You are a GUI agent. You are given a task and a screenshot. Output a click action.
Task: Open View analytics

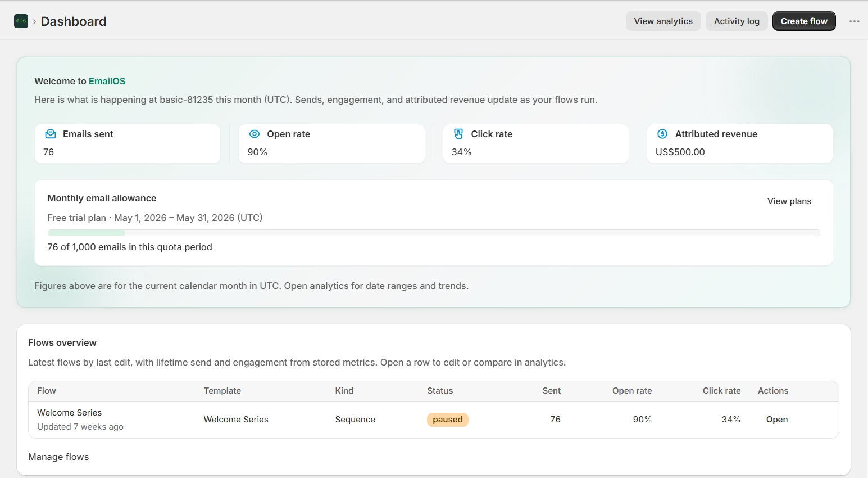click(x=663, y=21)
